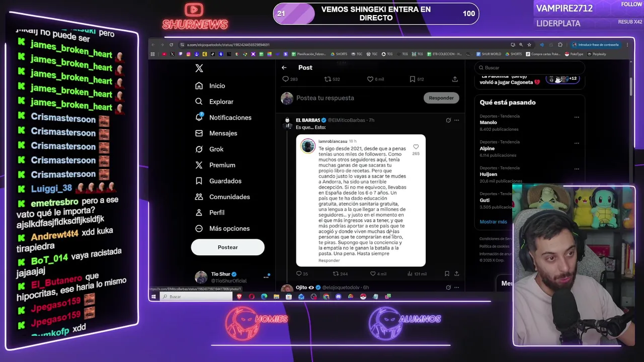The height and width of the screenshot is (362, 644).
Task: Open Discord from taskbar
Action: pyautogui.click(x=338, y=297)
